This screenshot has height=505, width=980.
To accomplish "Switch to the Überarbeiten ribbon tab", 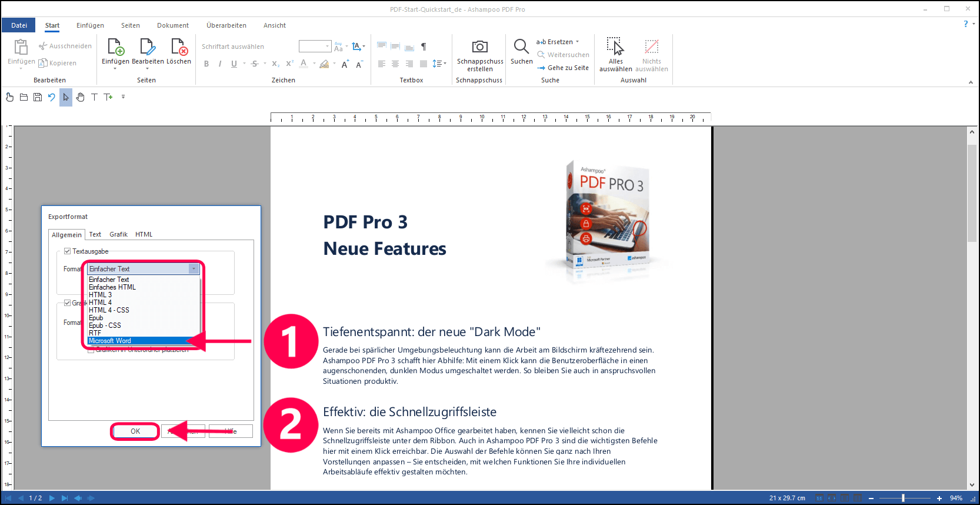I will 226,25.
